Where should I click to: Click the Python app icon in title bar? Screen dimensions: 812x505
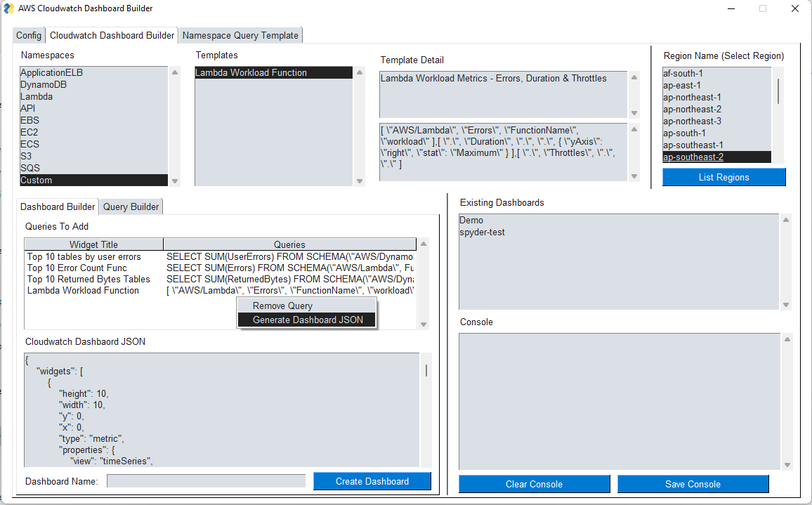point(9,8)
